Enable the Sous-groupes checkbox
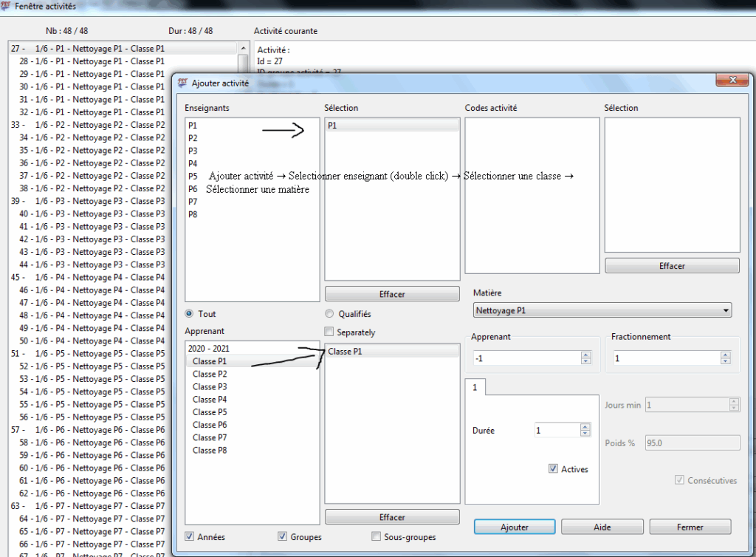This screenshot has height=557, width=756. click(376, 537)
